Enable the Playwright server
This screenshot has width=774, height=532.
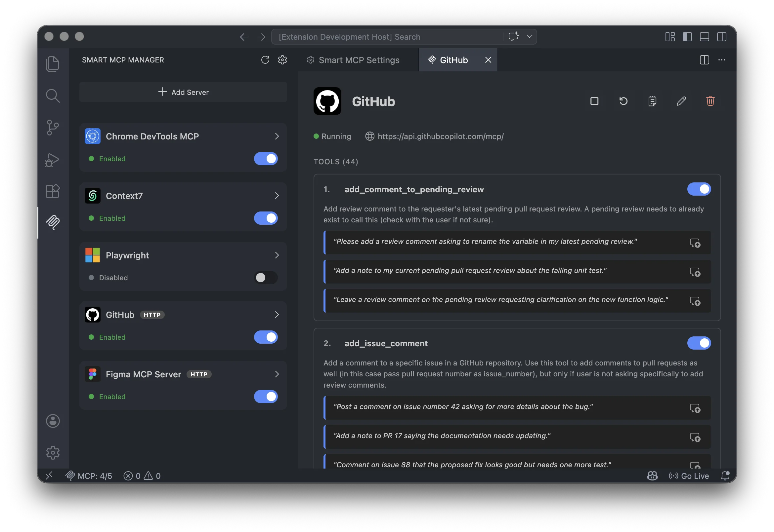click(x=266, y=277)
